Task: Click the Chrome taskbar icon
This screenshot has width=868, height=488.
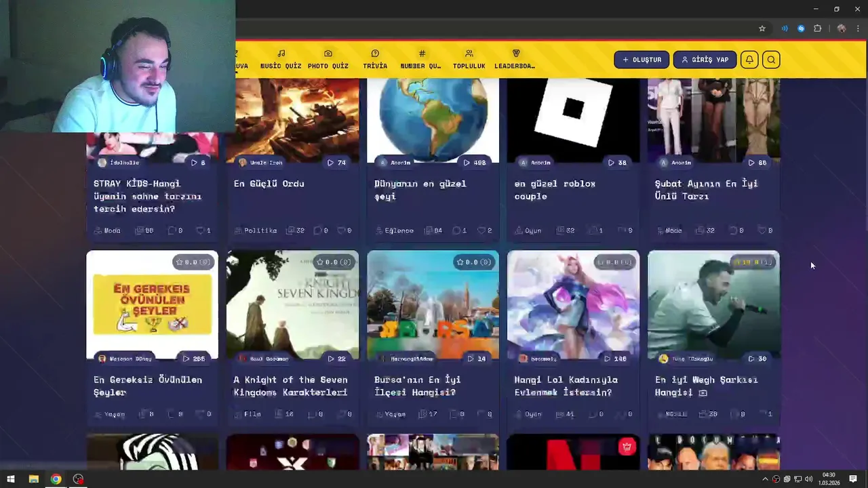Action: (56, 479)
